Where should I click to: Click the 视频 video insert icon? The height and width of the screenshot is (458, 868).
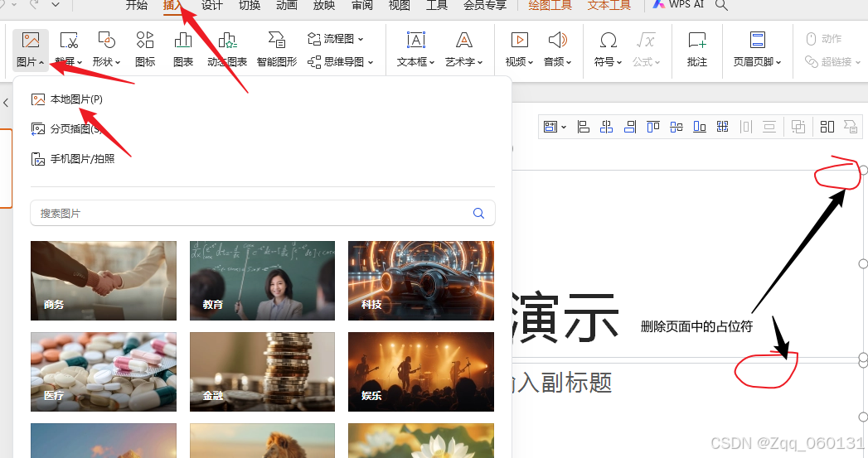(519, 41)
